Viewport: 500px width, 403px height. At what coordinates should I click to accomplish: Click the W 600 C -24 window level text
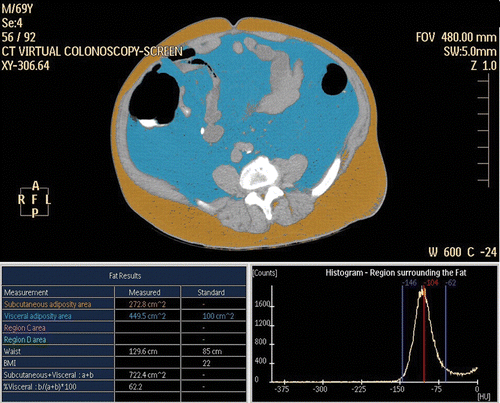[463, 252]
